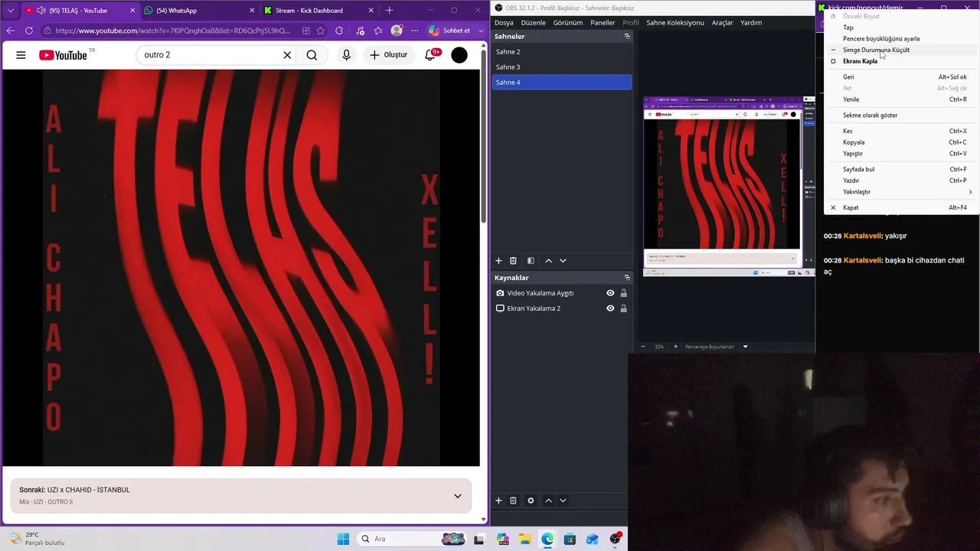Open YouTube notifications bell

click(x=431, y=55)
